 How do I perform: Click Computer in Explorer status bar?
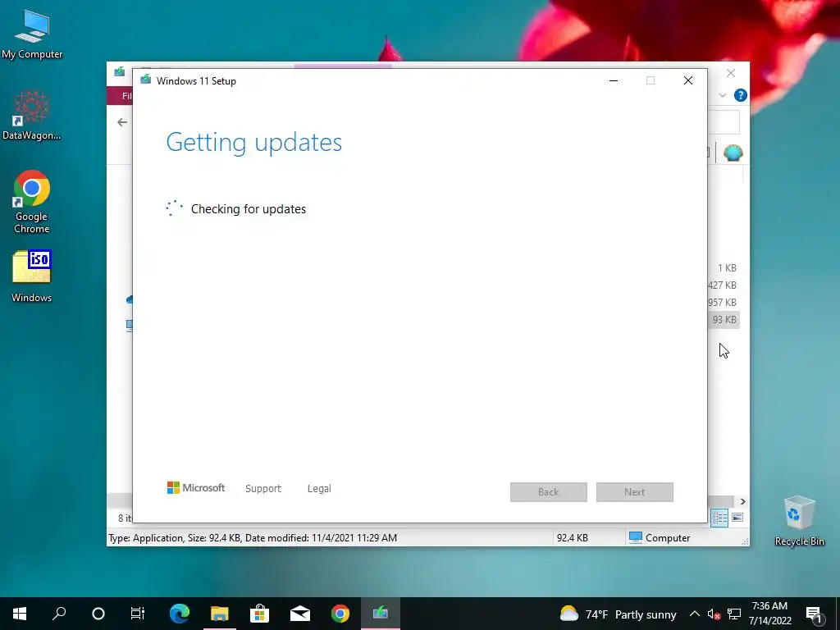coord(660,538)
